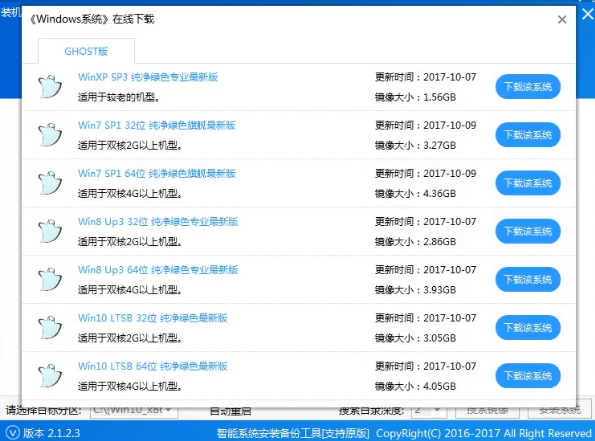The height and width of the screenshot is (441, 595).
Task: Click the CopyRight(C) 2016-2017 status text
Action: (x=484, y=433)
